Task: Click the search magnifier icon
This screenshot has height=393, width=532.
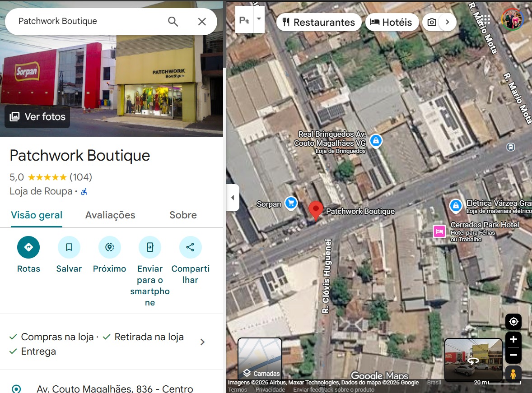Action: 173,21
